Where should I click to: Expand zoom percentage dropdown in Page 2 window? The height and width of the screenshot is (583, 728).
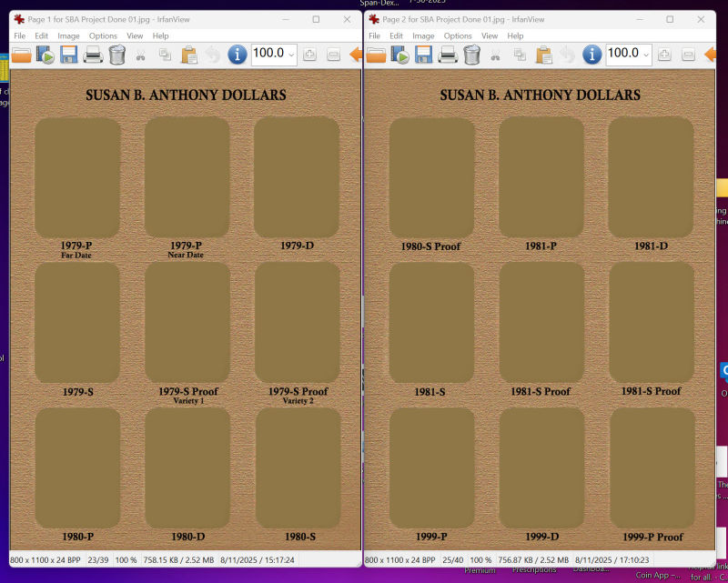646,55
